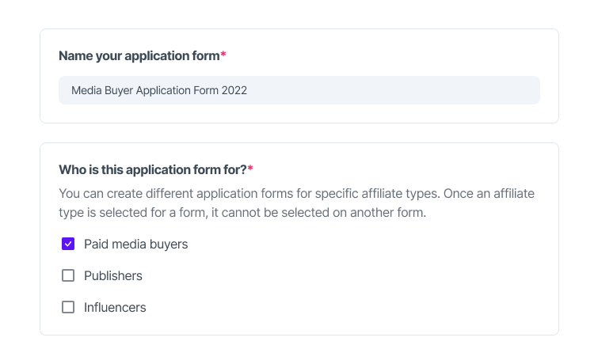Place cursor on 'Media Buyer' text in input
Image resolution: width=598 pixels, height=364 pixels.
pos(102,90)
